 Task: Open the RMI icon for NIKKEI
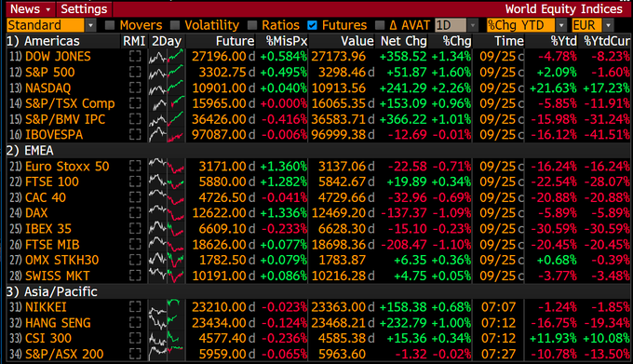(x=135, y=307)
